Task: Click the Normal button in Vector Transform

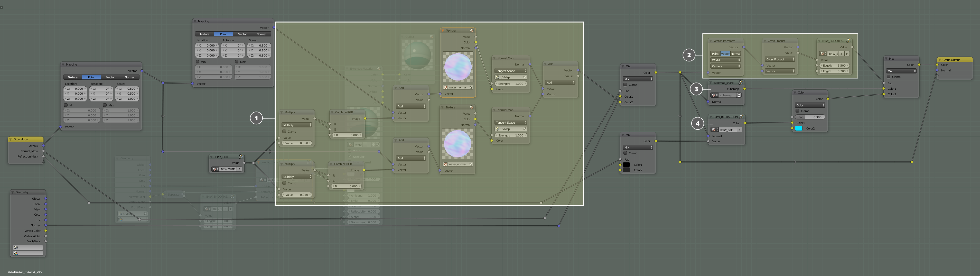Action: point(735,54)
